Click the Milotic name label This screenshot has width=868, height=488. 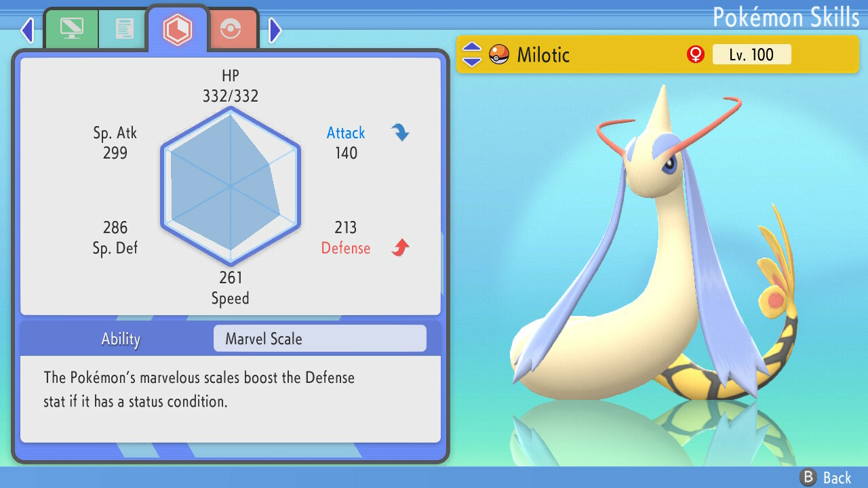(543, 54)
